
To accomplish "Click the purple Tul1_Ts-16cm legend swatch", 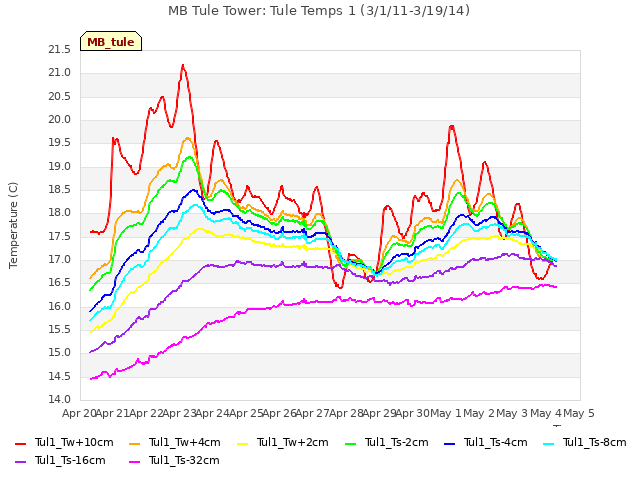I will pyautogui.click(x=20, y=461).
